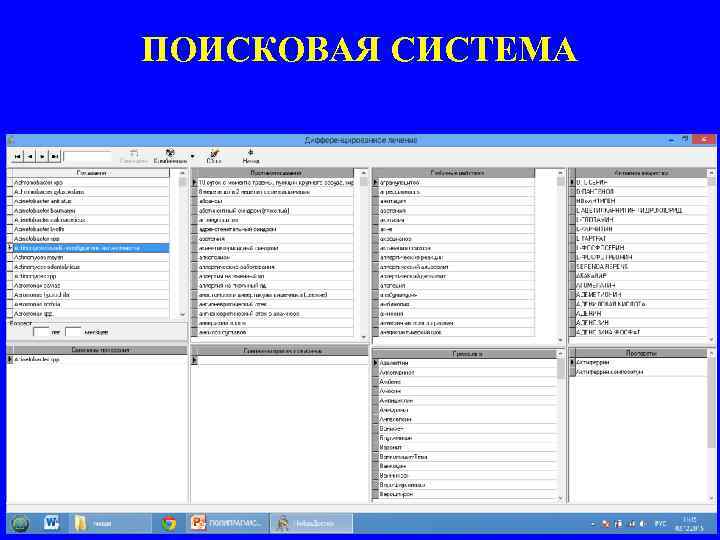Click the months age input field
The height and width of the screenshot is (540, 720).
[73, 332]
